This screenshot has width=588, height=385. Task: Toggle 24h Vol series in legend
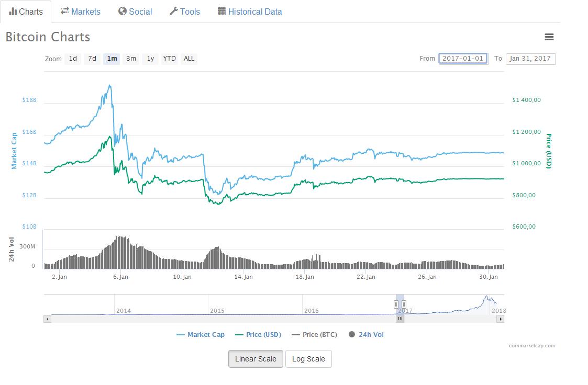coord(367,334)
